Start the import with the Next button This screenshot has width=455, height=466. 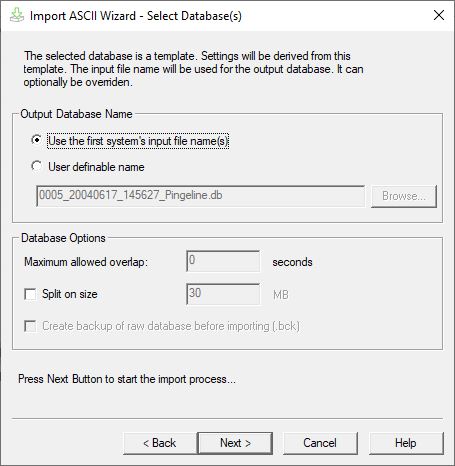tap(235, 443)
